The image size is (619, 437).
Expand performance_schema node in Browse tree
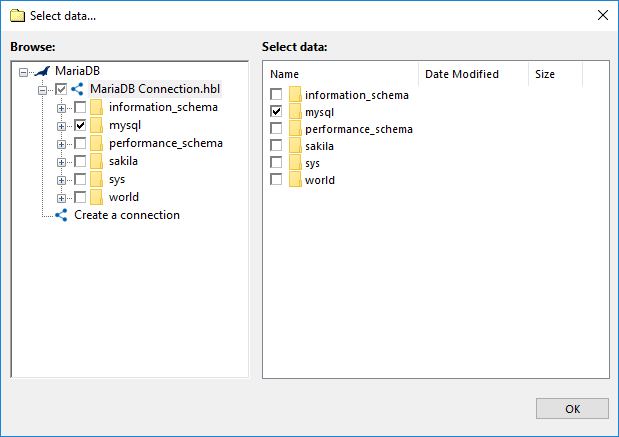pos(61,144)
